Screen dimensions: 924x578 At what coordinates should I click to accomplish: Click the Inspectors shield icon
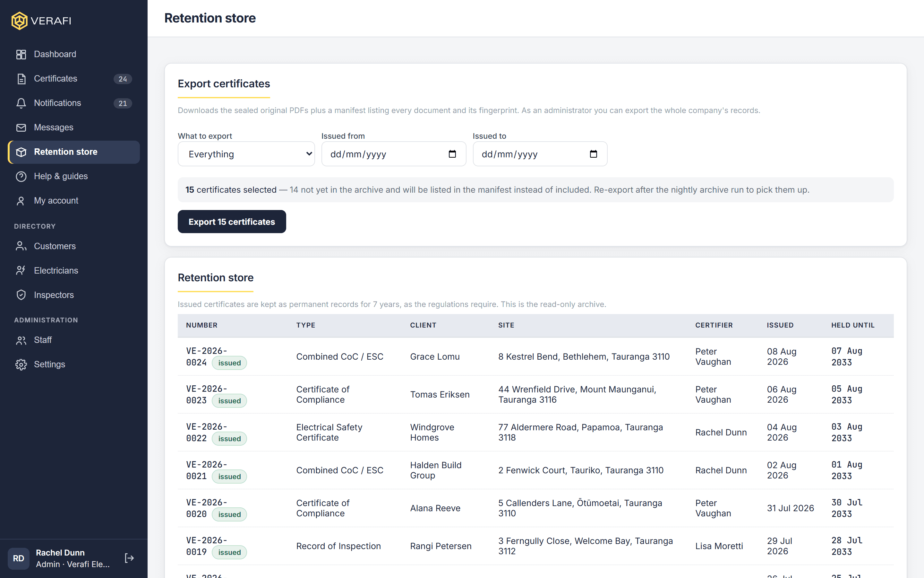(x=21, y=295)
